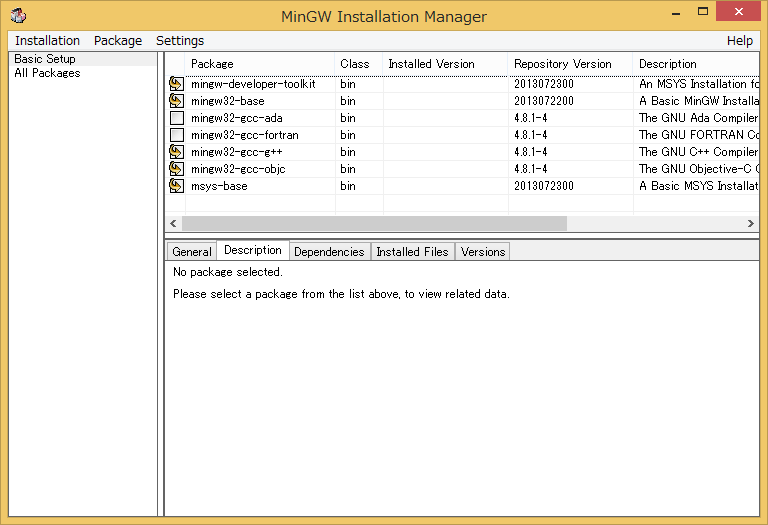Close the MinGW Installation Manager window
Viewport: 768px width, 525px height.
point(739,11)
